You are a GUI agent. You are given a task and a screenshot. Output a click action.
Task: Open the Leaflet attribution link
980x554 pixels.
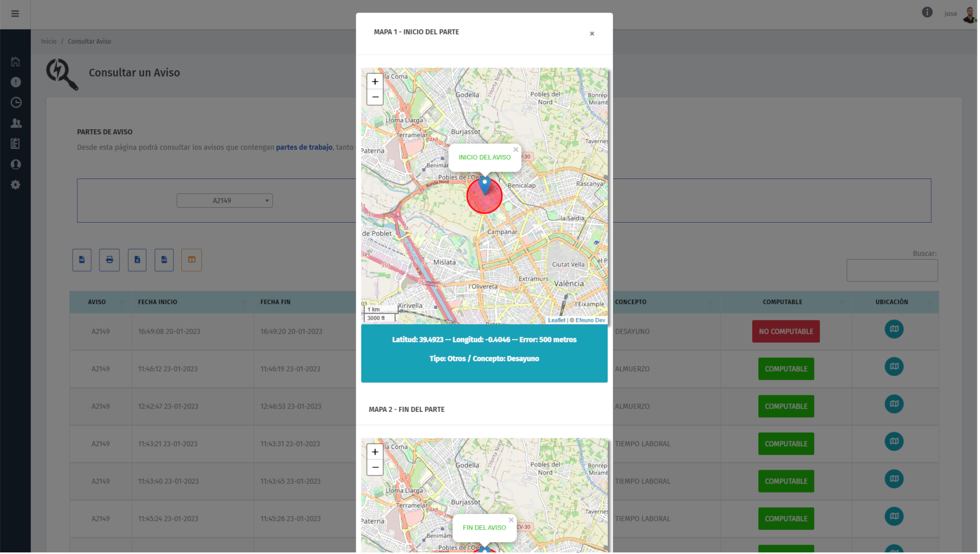tap(556, 320)
